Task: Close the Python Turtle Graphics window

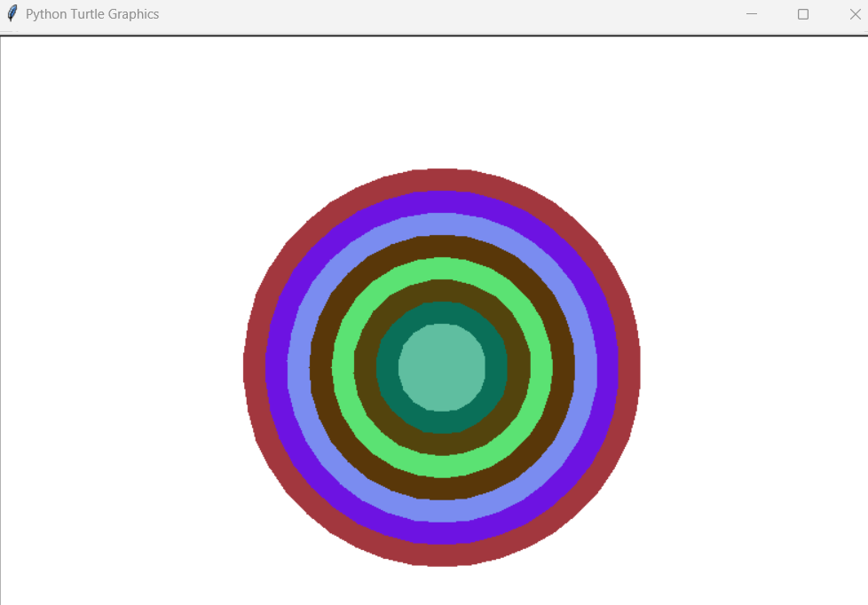Action: [855, 14]
